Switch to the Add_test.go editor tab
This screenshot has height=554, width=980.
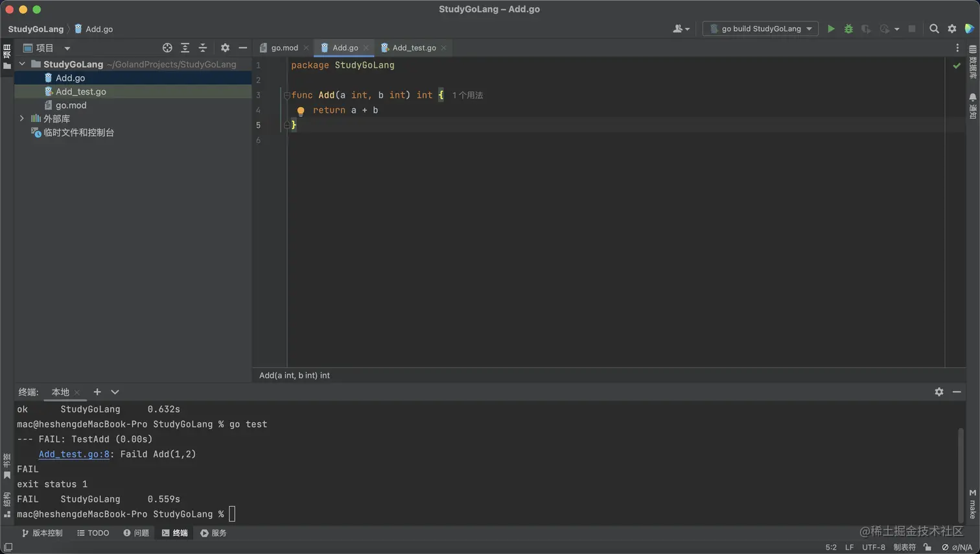[x=414, y=48]
